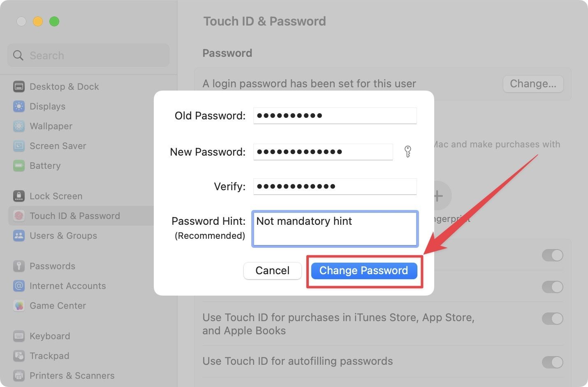
Task: Toggle Use Touch ID for purchases
Action: [553, 319]
